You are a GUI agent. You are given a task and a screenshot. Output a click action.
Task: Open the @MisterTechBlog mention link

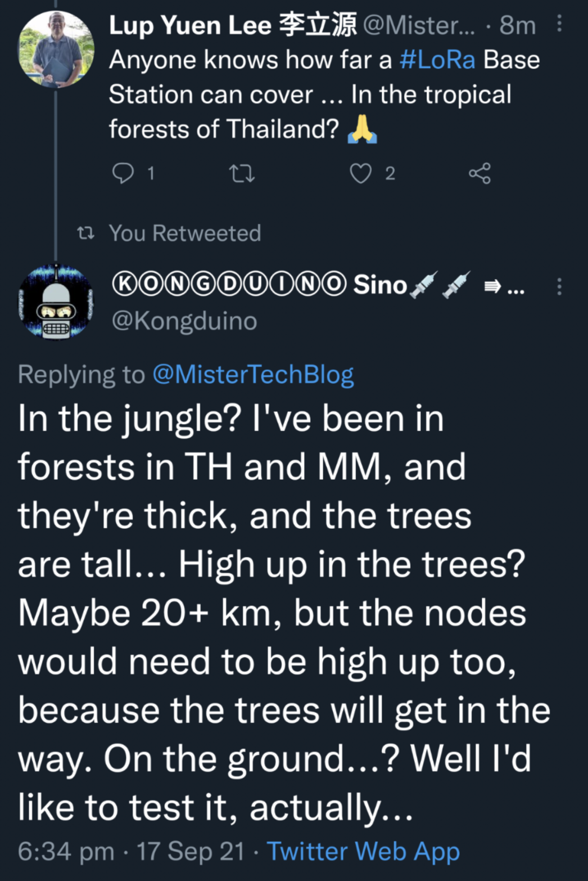tap(253, 375)
